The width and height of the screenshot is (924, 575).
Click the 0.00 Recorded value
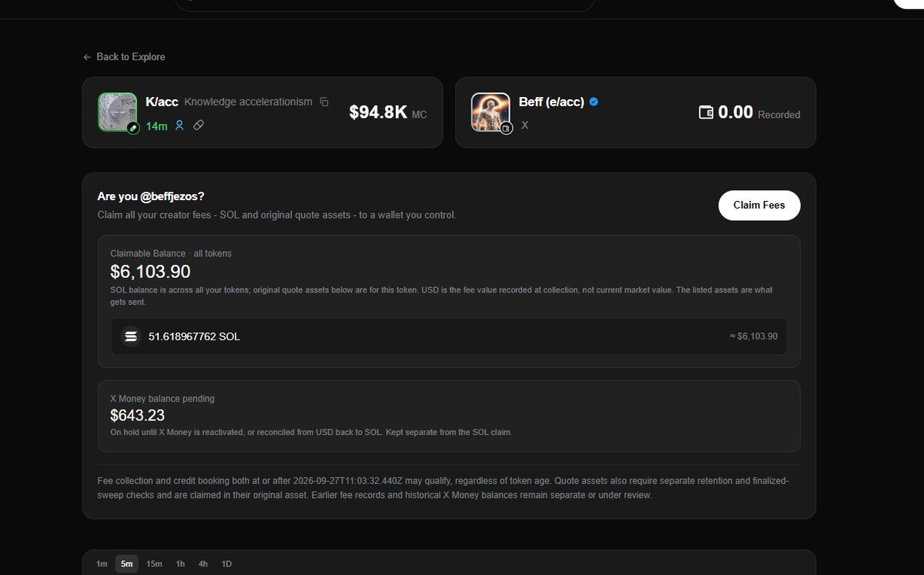click(x=735, y=112)
